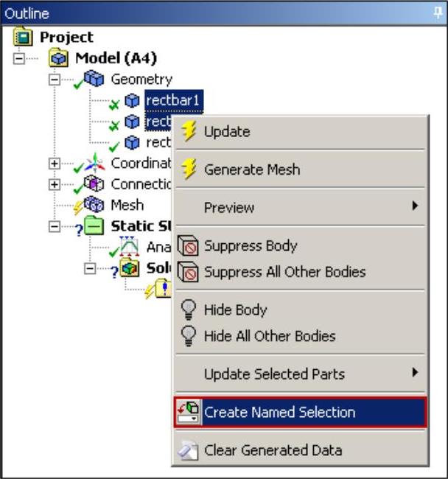The height and width of the screenshot is (479, 448).
Task: Select Update in the context menu
Action: click(x=227, y=132)
